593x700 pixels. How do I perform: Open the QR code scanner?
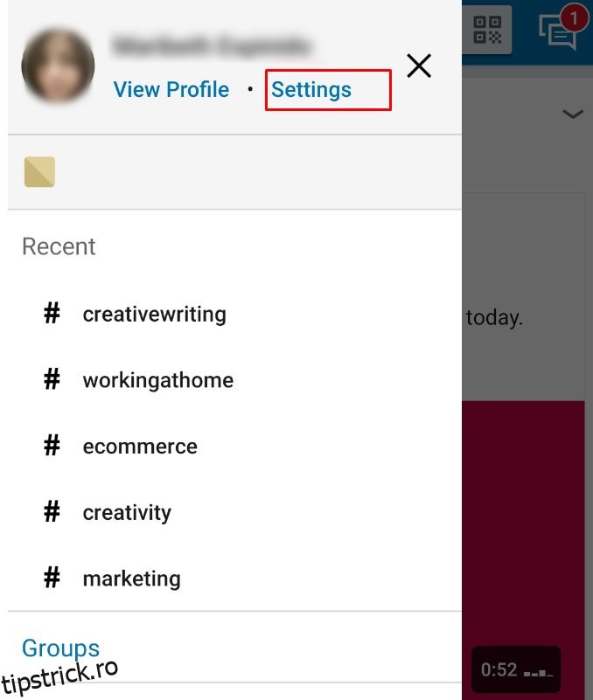pos(487,30)
